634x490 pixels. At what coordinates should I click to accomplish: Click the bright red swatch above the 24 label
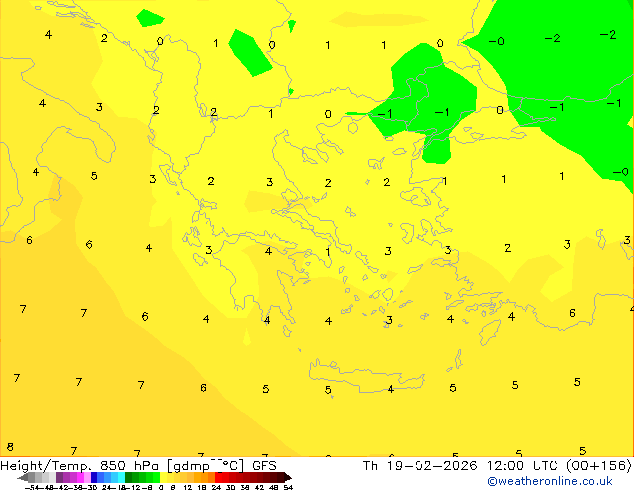(x=219, y=477)
